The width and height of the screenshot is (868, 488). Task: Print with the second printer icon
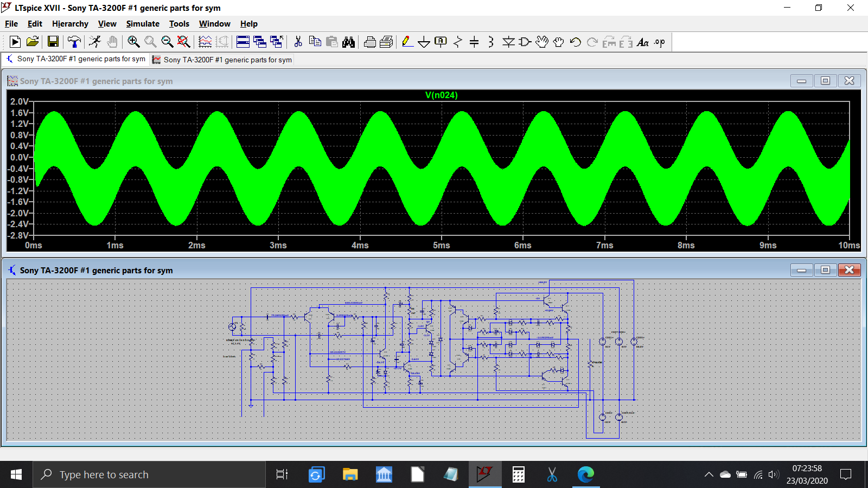tap(387, 42)
